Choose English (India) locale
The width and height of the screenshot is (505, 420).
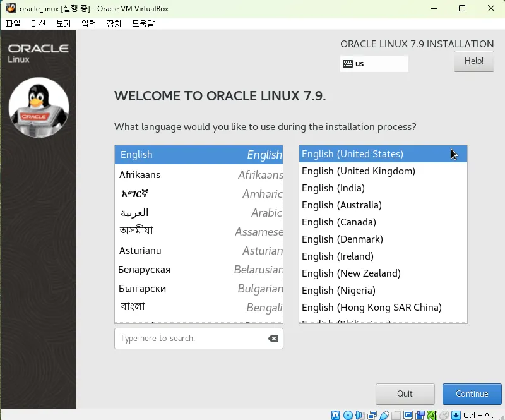383,188
